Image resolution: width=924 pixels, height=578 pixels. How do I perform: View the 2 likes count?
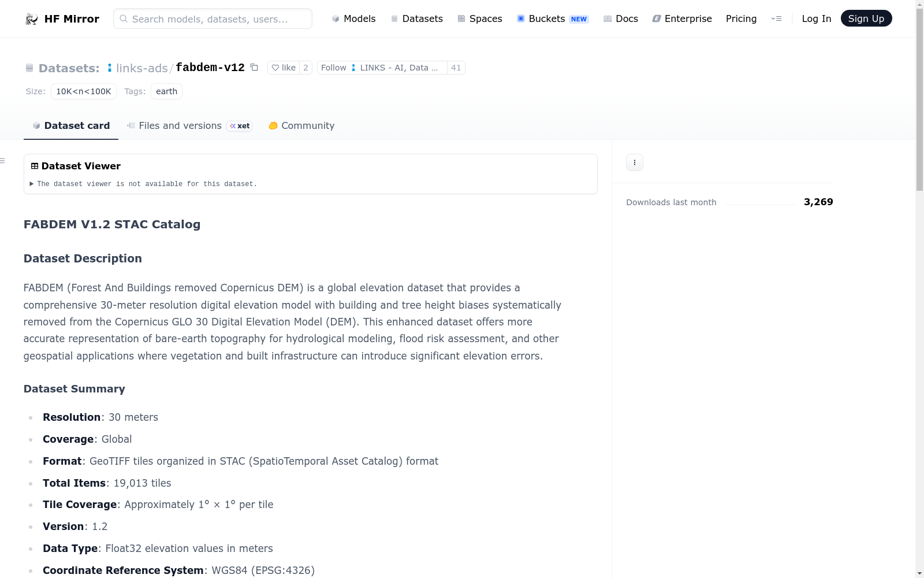tap(306, 68)
